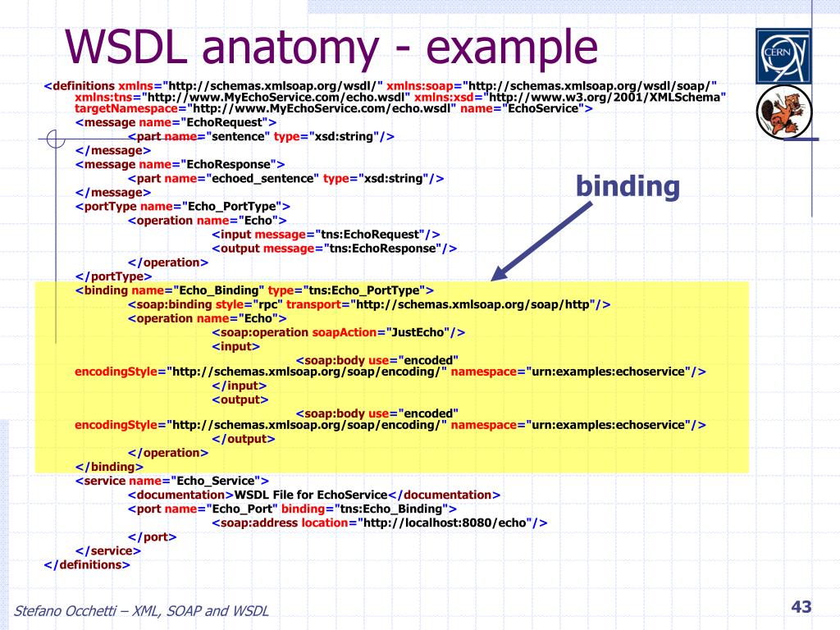This screenshot has width=840, height=630.
Task: Click operation name="Echo" under portType
Action: point(208,221)
